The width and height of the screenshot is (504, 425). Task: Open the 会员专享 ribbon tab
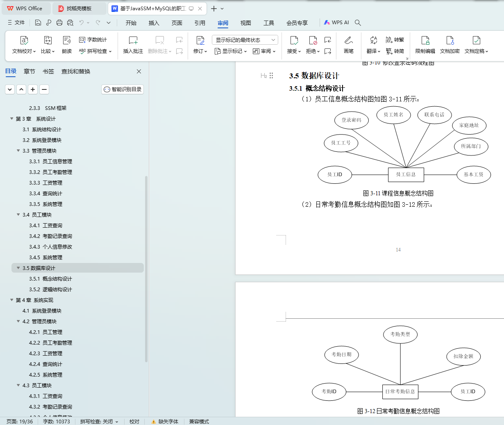point(297,23)
